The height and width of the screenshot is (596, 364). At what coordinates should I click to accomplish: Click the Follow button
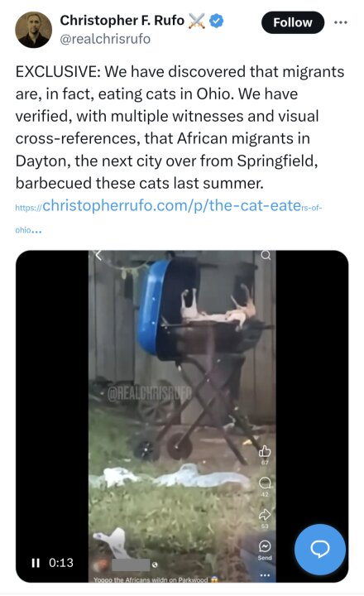[x=293, y=22]
